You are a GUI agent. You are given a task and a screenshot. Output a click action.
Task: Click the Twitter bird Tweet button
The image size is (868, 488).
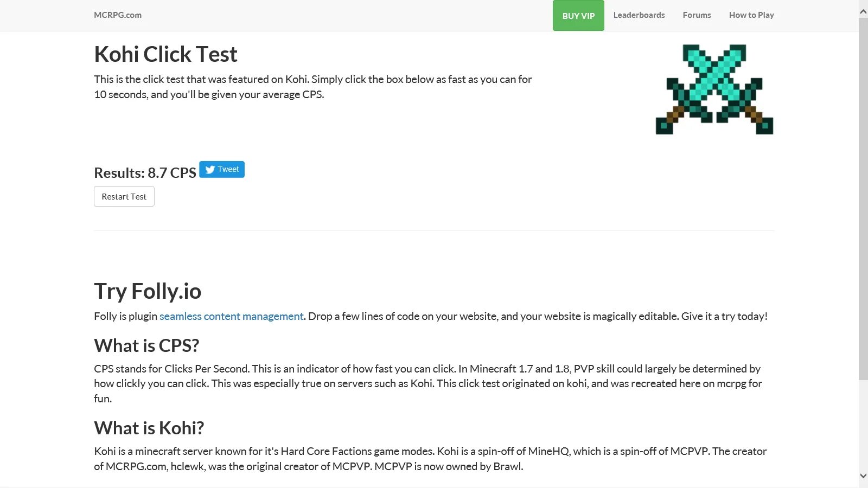(x=222, y=169)
